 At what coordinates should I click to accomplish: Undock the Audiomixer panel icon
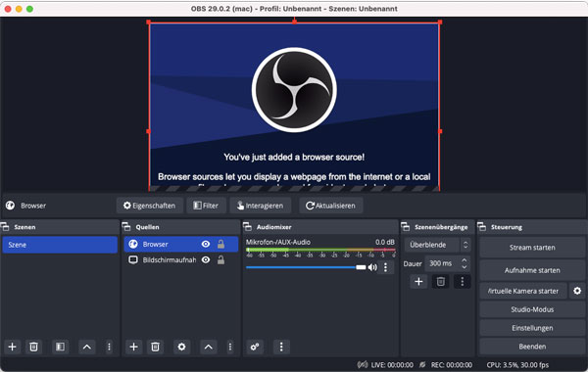click(247, 227)
